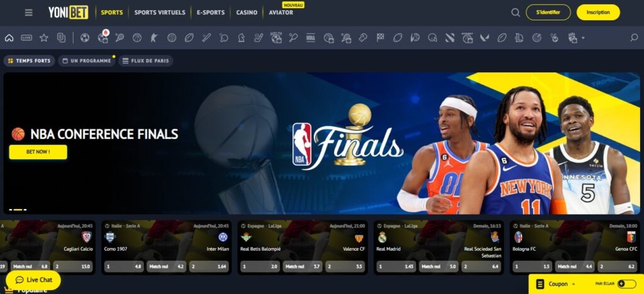644x294 pixels.
Task: Open the Coupon bet slip
Action: pos(558,284)
